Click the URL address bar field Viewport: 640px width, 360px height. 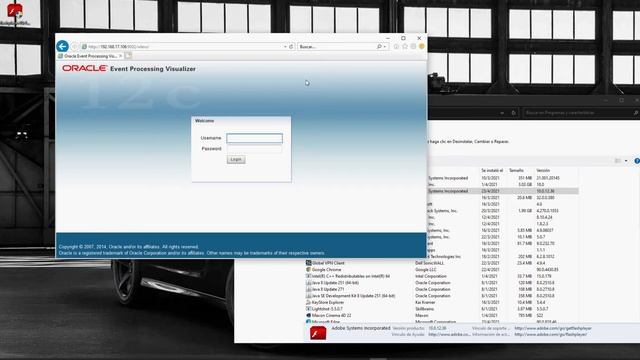[184, 47]
